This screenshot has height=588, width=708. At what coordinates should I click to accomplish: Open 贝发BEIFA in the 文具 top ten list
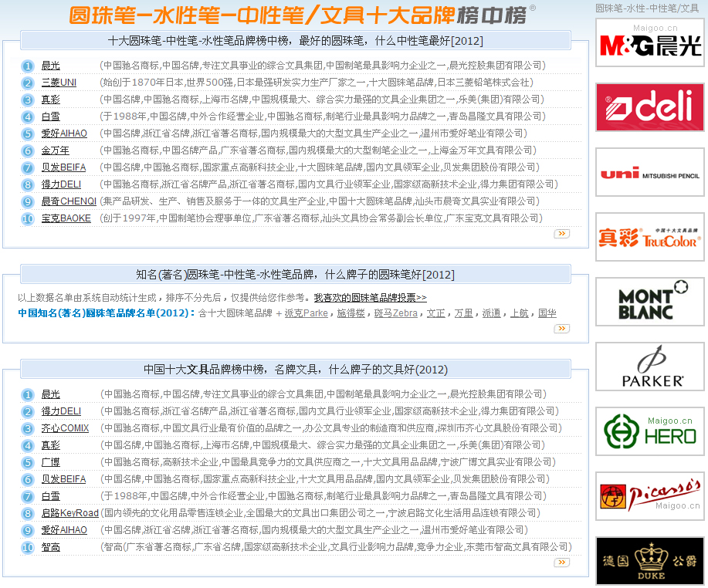click(x=63, y=479)
